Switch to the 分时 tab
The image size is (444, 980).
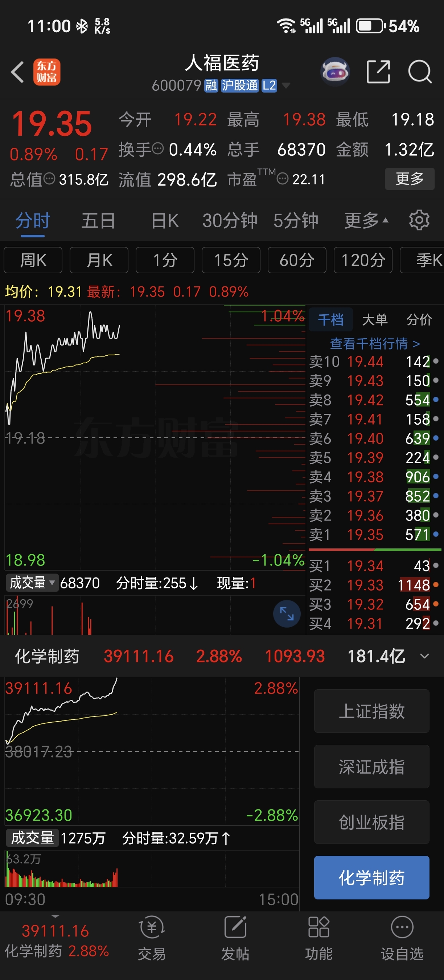pos(33,221)
